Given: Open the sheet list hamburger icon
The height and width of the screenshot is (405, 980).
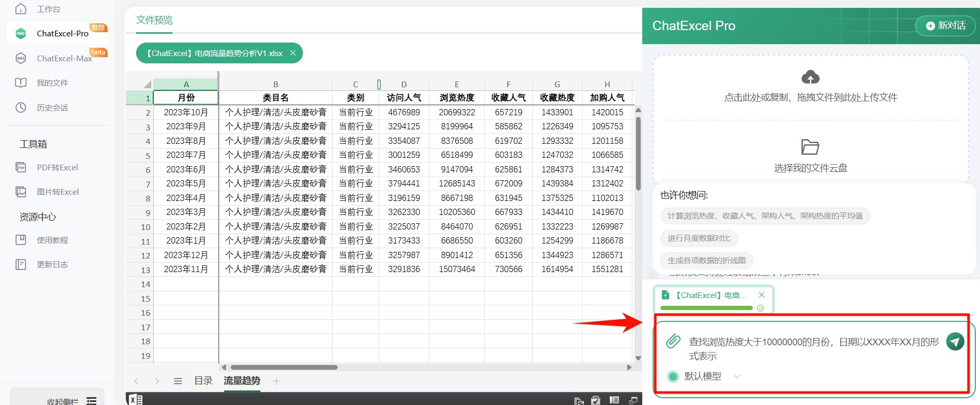Looking at the screenshot, I should (178, 381).
